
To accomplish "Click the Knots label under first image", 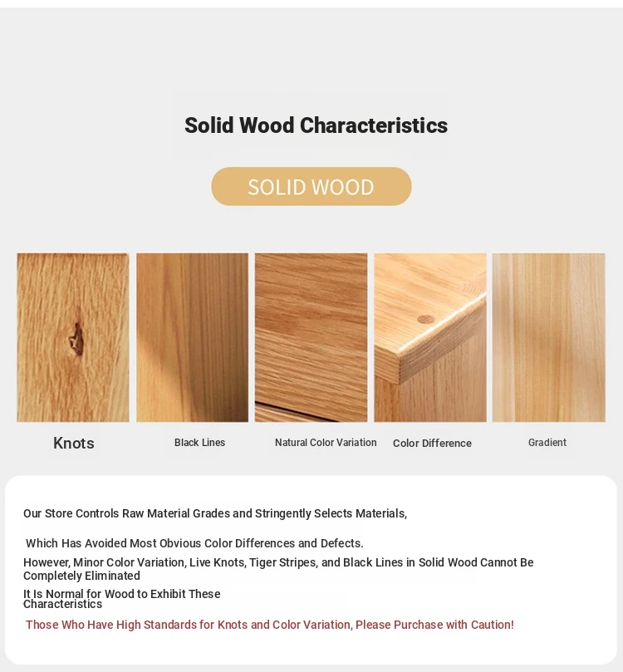I will [74, 443].
